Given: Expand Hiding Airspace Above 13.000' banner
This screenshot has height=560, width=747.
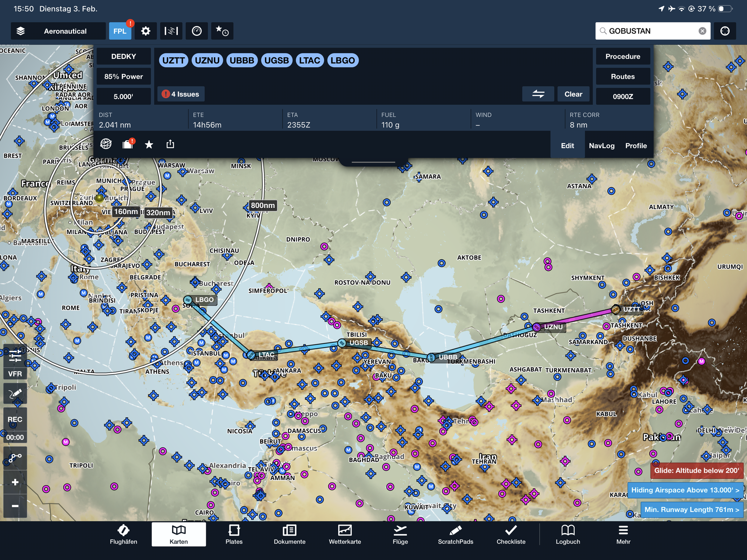Looking at the screenshot, I should [x=685, y=490].
